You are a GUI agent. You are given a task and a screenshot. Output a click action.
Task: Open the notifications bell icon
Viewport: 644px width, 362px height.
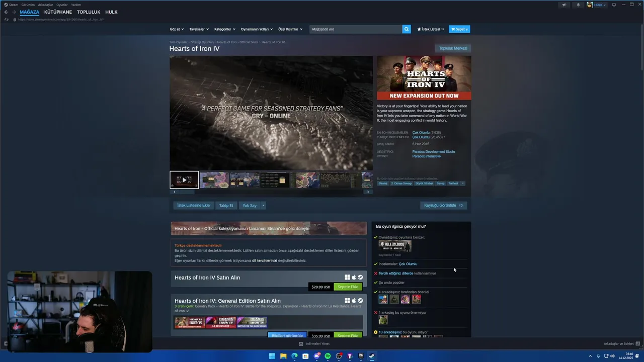pyautogui.click(x=578, y=5)
